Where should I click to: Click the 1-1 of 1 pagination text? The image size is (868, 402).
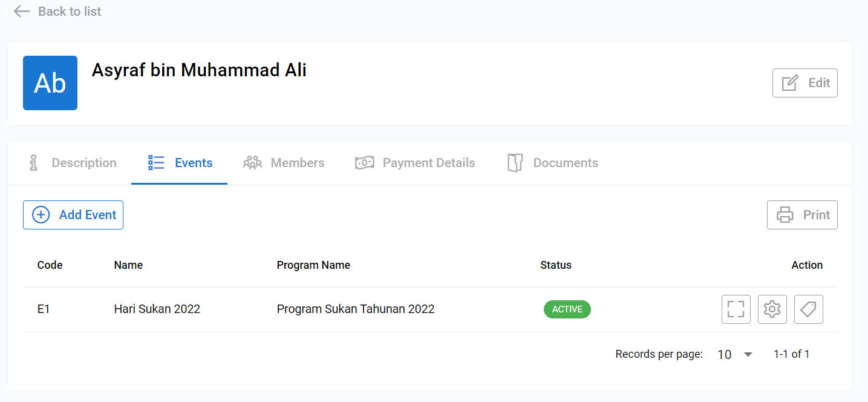pyautogui.click(x=792, y=354)
